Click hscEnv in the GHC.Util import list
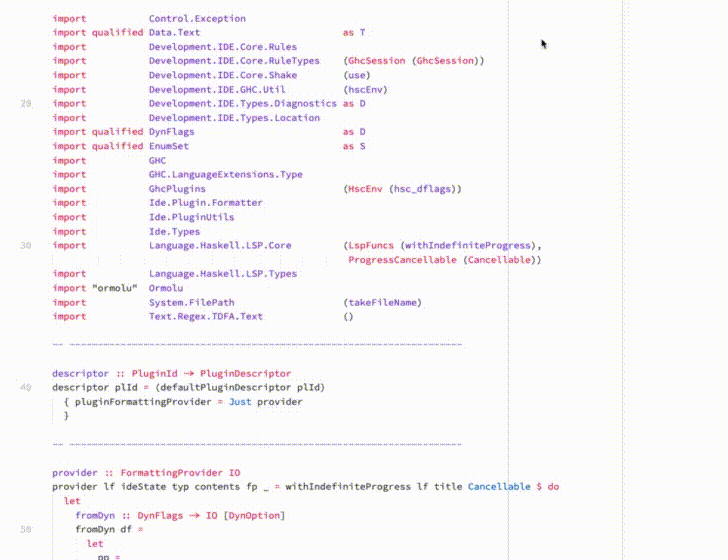This screenshot has width=728, height=560. (365, 90)
